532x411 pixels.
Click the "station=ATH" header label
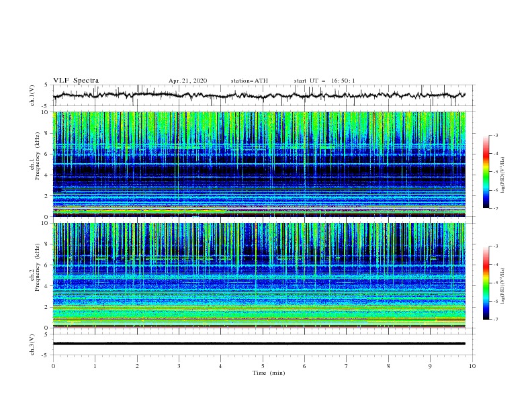coord(249,81)
